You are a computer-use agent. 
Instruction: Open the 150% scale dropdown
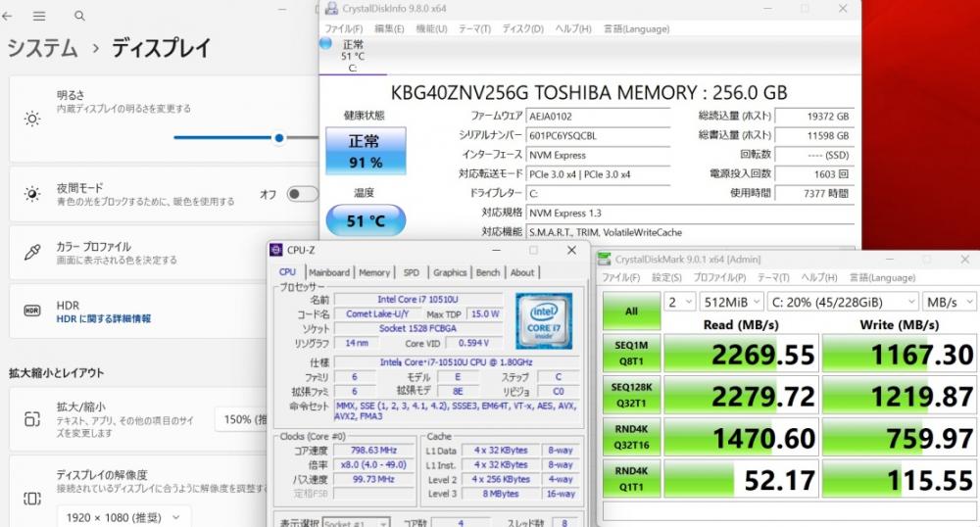pos(243,419)
